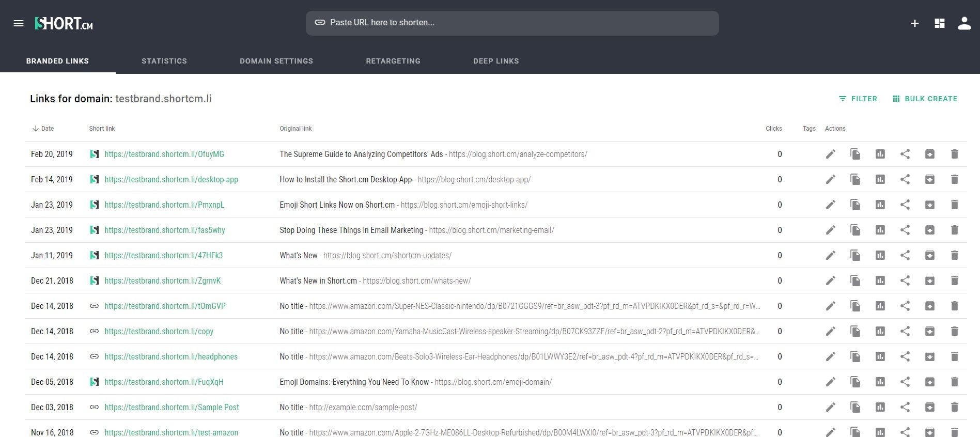Open the user account profile icon
Screen dimensions: 980x437
[964, 23]
